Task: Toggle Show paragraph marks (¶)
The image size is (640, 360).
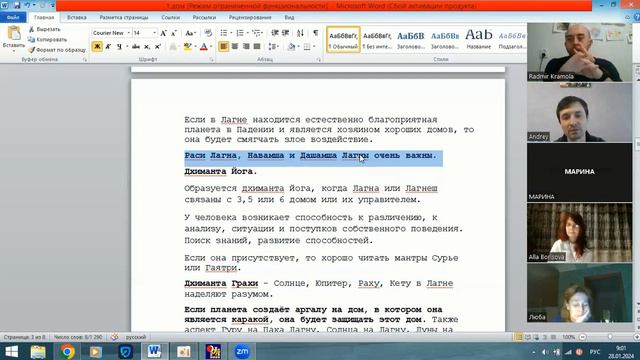Action: (x=316, y=33)
